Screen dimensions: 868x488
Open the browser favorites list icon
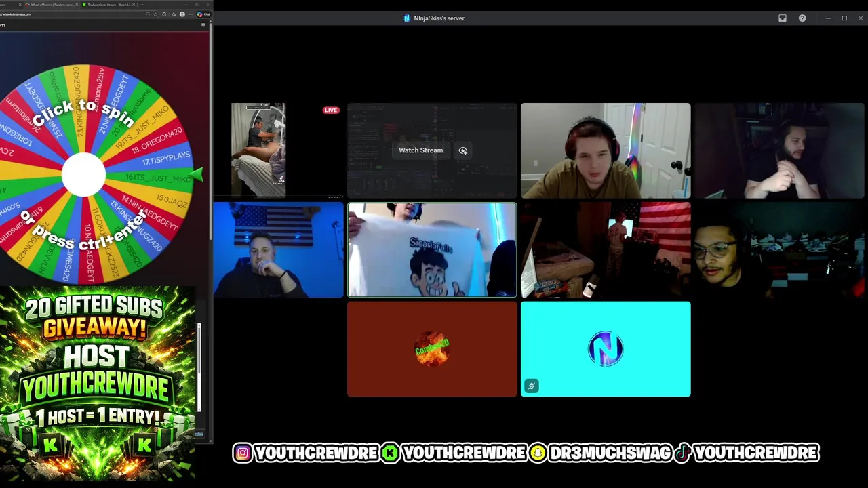[x=174, y=14]
